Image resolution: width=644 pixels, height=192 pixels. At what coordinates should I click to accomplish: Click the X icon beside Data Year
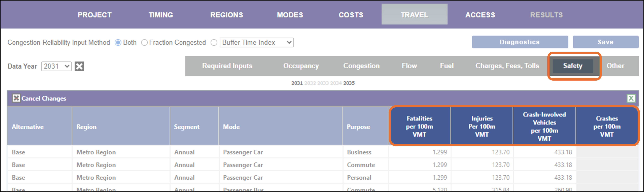[x=79, y=66]
